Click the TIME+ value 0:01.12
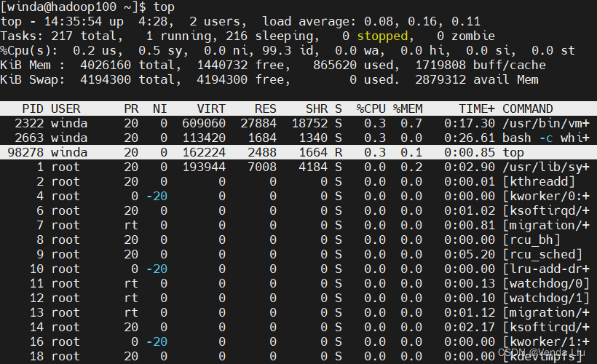Viewport: 597px width, 364px height. tap(470, 312)
